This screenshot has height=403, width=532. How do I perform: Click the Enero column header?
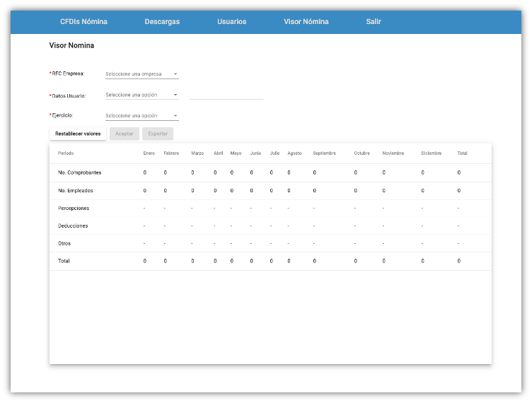click(149, 153)
